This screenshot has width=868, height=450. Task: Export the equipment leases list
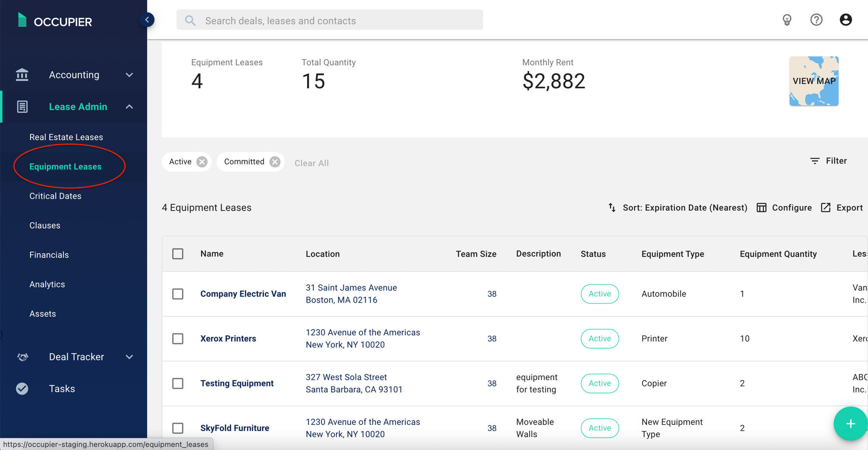[842, 207]
